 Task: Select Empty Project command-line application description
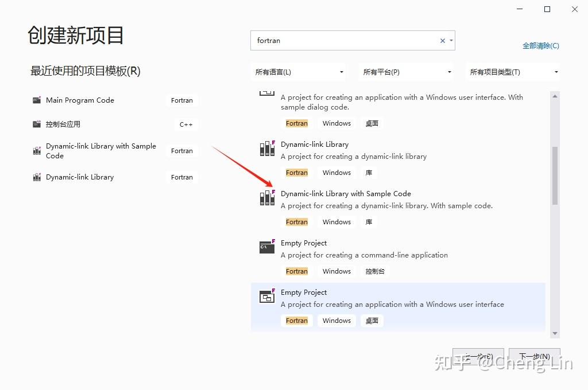click(x=364, y=255)
